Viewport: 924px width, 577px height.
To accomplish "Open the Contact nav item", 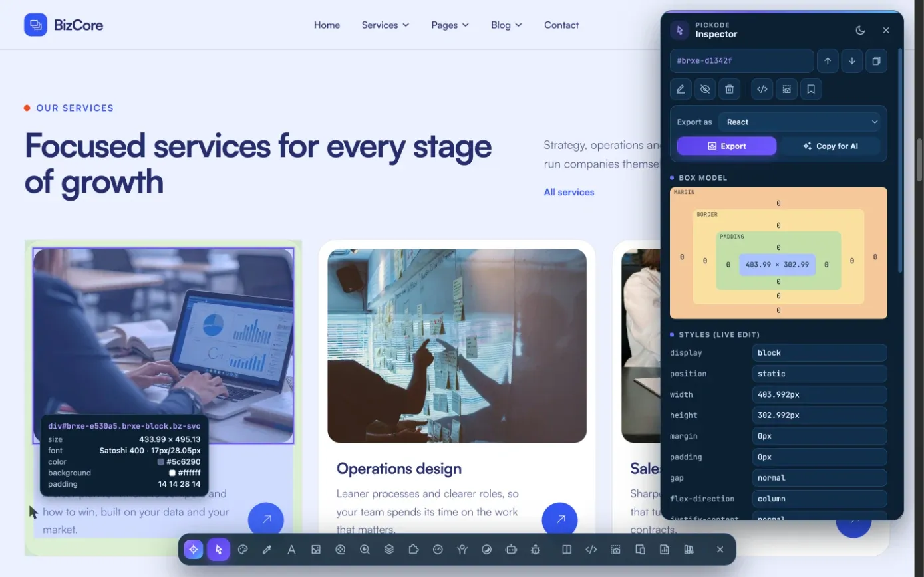I will pos(561,25).
